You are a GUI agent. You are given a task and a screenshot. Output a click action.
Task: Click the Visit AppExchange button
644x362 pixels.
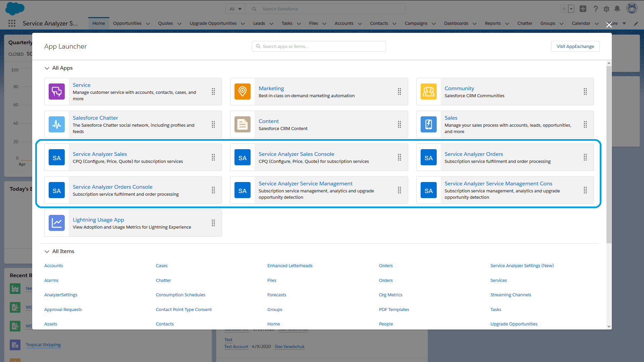coord(575,46)
